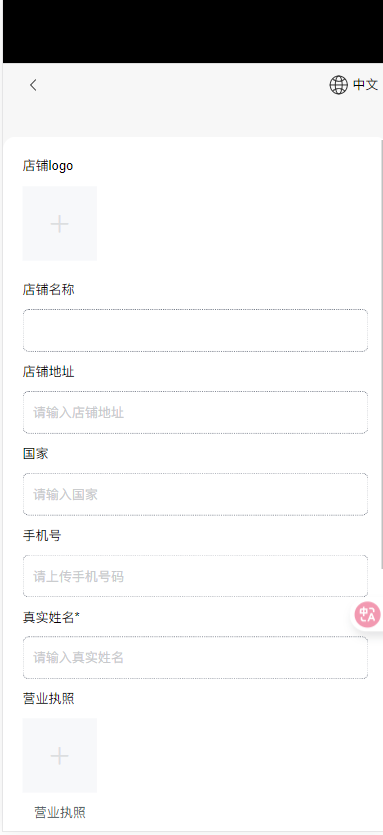383x835 pixels.
Task: Click the 国家 field label
Action: click(36, 454)
